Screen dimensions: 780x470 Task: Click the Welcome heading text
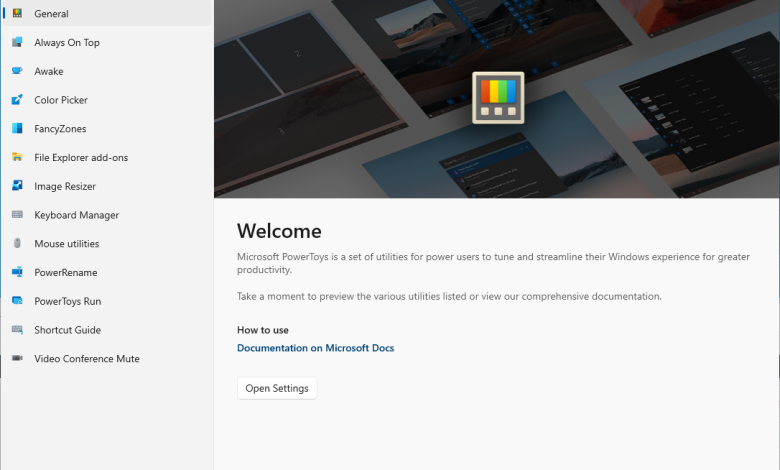pos(279,232)
